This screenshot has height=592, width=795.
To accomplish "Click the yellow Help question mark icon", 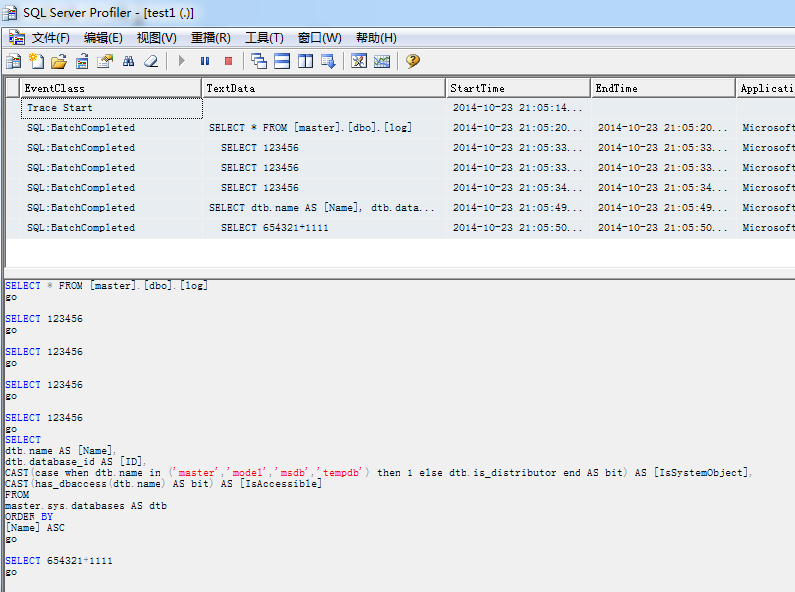I will [x=413, y=61].
